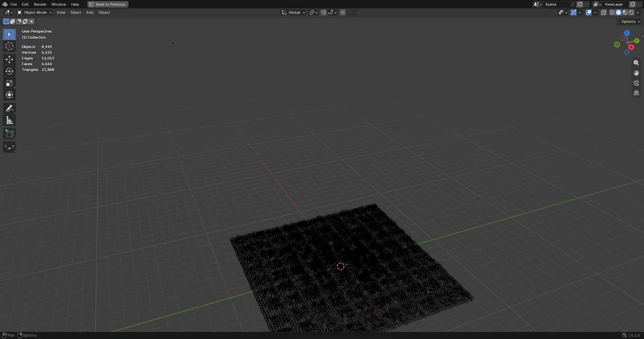
Task: Open the Object Mode dropdown
Action: [x=35, y=12]
